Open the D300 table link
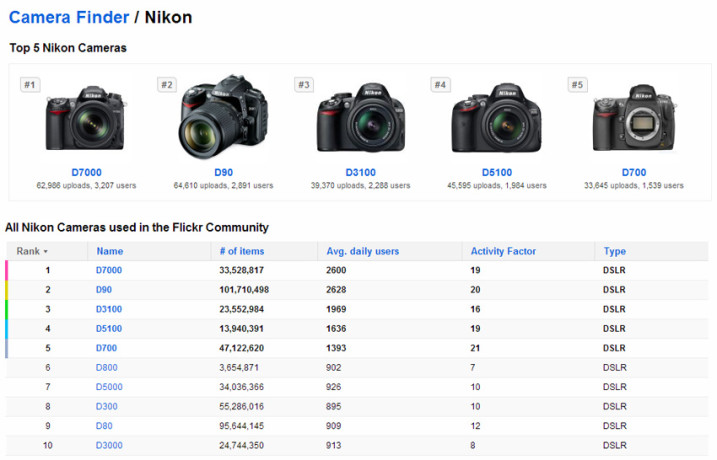This screenshot has width=717, height=460. (x=107, y=407)
